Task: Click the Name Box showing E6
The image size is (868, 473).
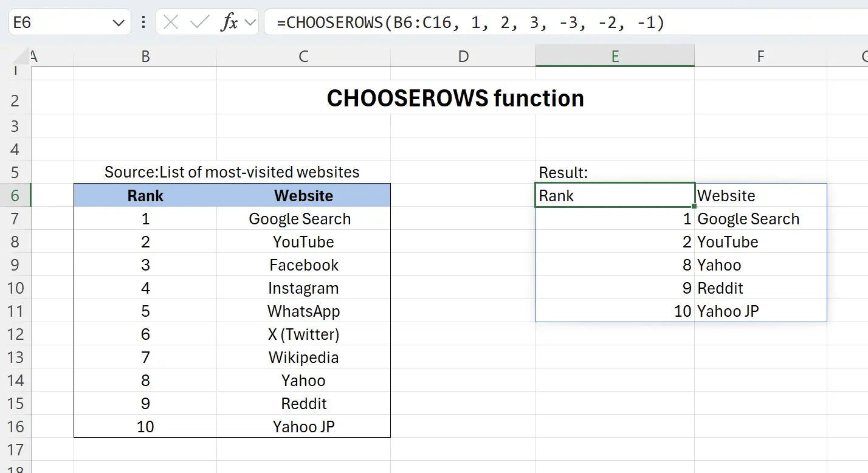Action: point(58,22)
